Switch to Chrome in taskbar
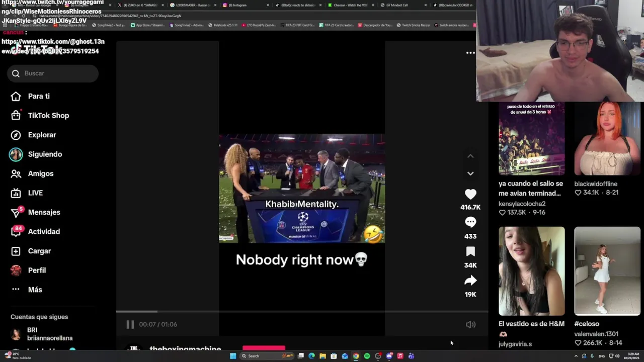Viewport: 644px width, 362px height. point(356,356)
